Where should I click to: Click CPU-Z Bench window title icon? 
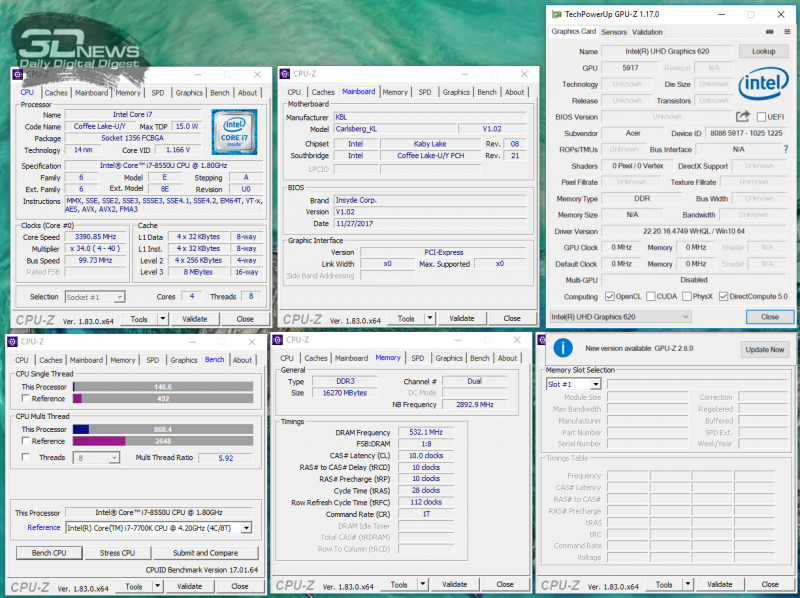pyautogui.click(x=13, y=341)
